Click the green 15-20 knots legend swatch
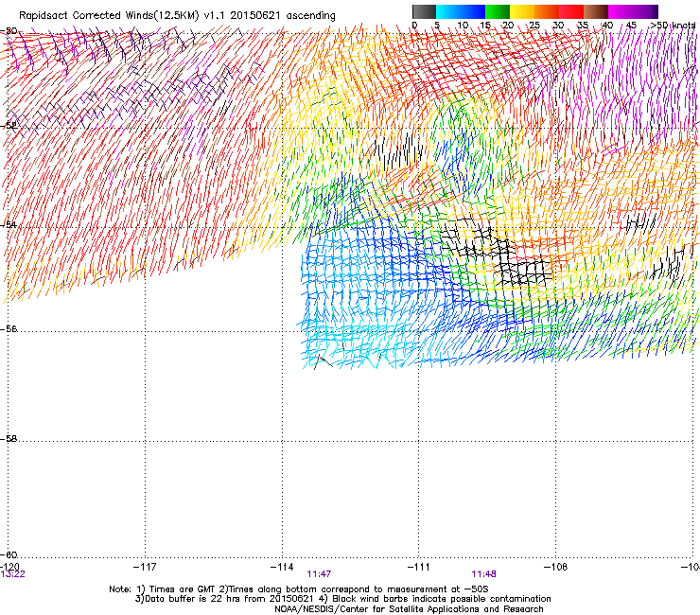This screenshot has height=615, width=700. 498,11
